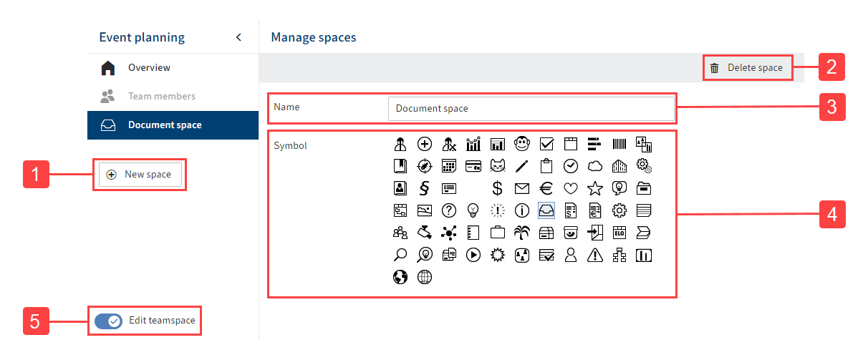Screen dimensions: 868x350
Task: Pick the star symbol
Action: click(595, 188)
